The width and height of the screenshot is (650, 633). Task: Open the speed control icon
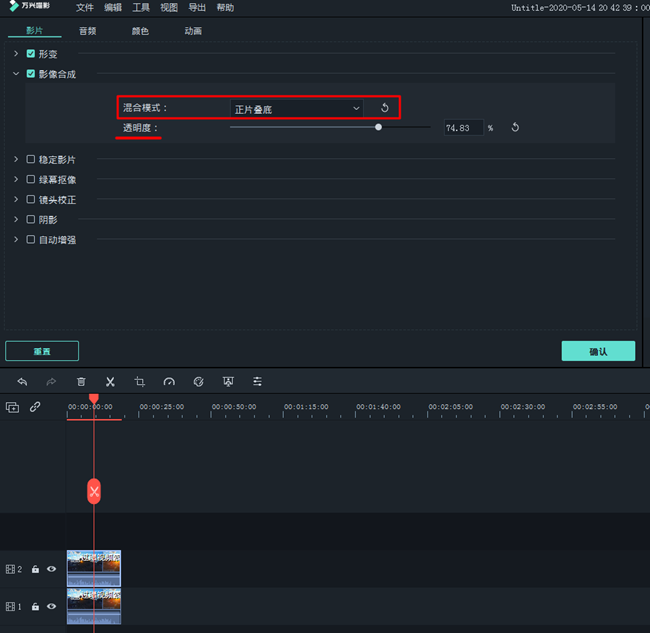point(169,382)
